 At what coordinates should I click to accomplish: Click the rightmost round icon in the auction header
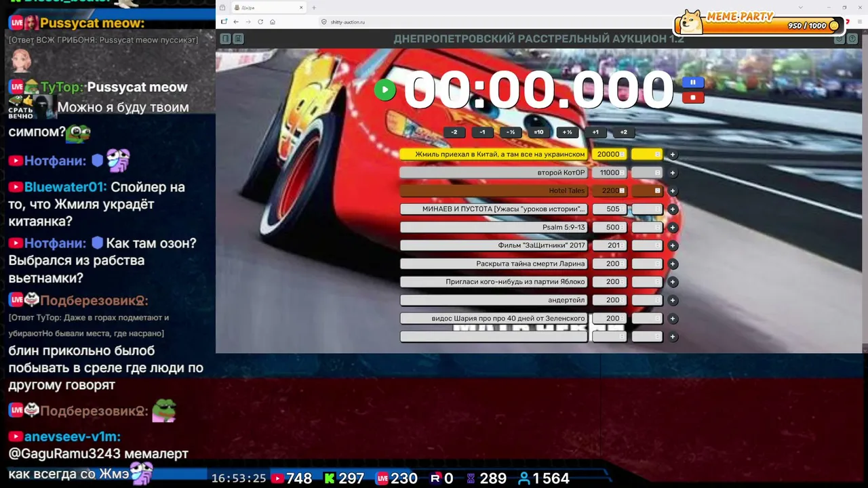pos(853,39)
